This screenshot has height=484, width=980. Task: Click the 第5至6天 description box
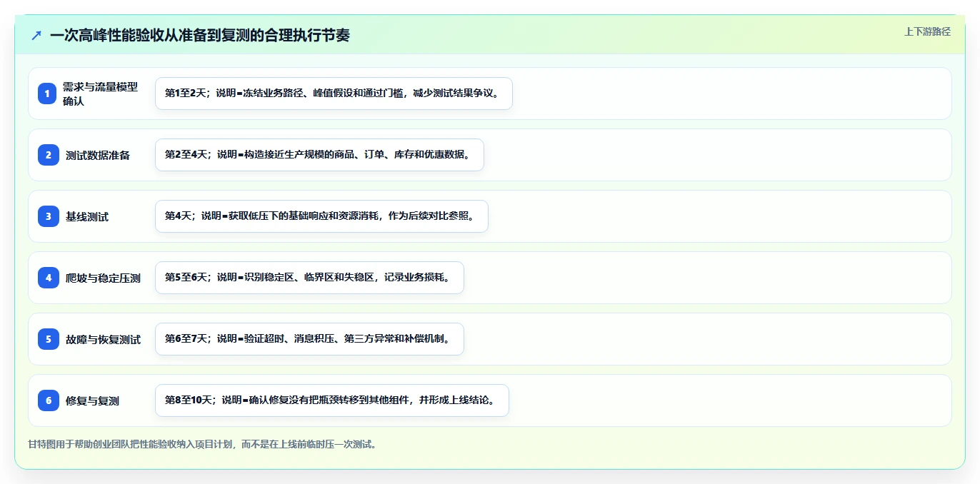[309, 278]
